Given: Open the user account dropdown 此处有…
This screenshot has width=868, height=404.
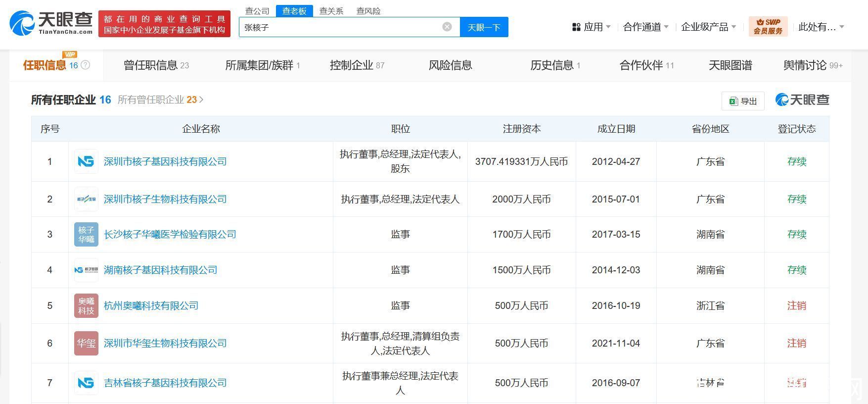Looking at the screenshot, I should [821, 27].
